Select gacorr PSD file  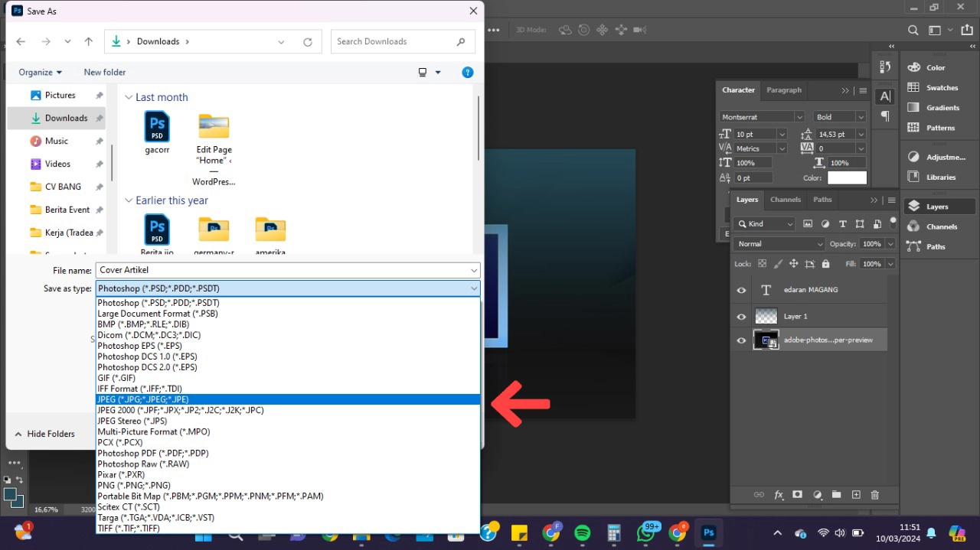pyautogui.click(x=157, y=133)
